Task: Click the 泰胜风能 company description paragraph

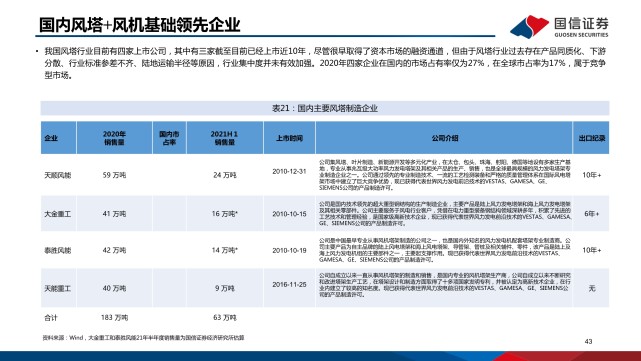Action: pyautogui.click(x=444, y=250)
